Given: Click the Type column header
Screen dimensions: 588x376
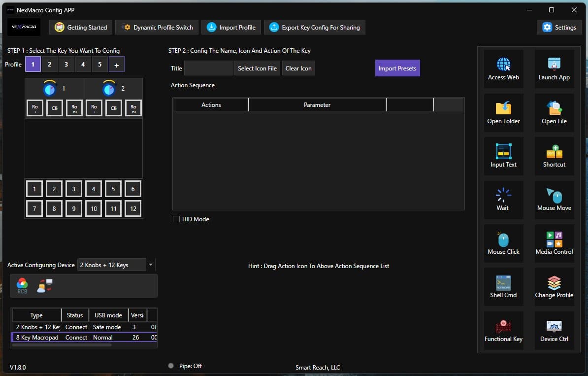Looking at the screenshot, I should click(36, 315).
